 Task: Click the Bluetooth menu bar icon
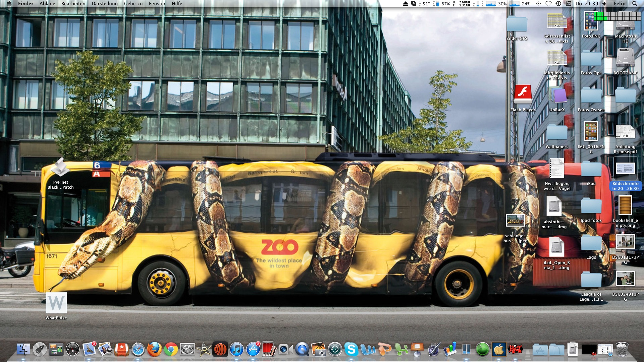[538, 4]
